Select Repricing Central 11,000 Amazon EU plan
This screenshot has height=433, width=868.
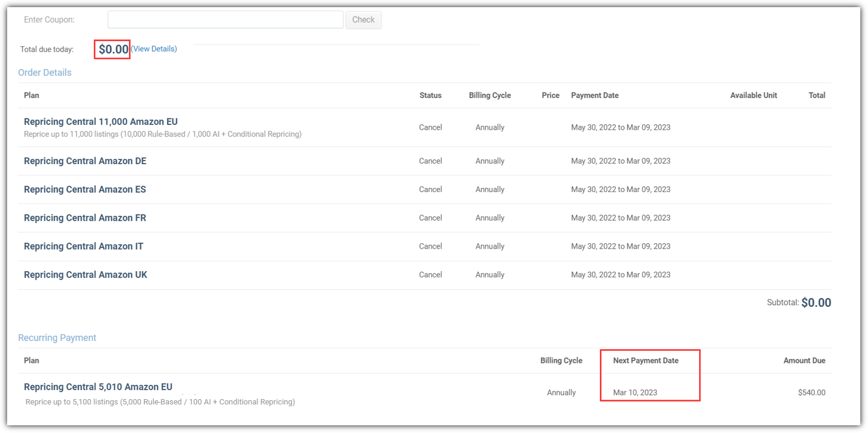click(100, 122)
